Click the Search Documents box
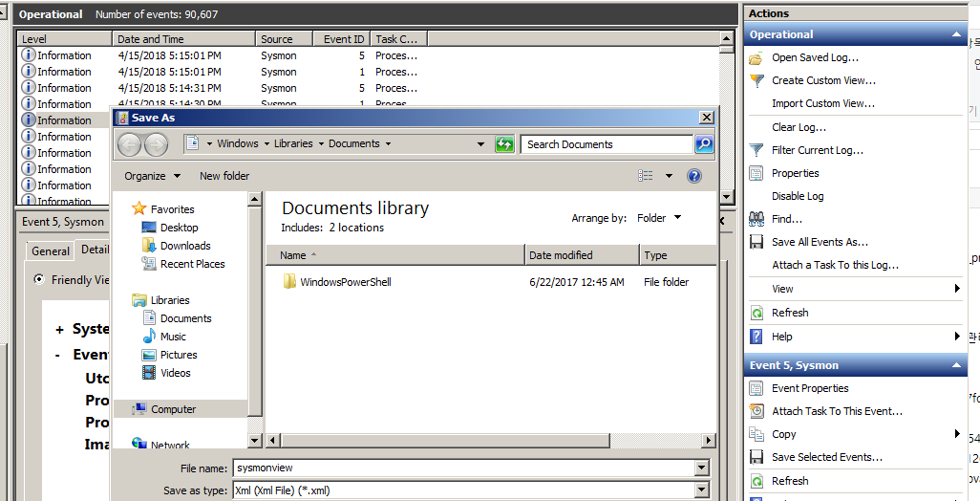This screenshot has height=501, width=980. pos(607,144)
